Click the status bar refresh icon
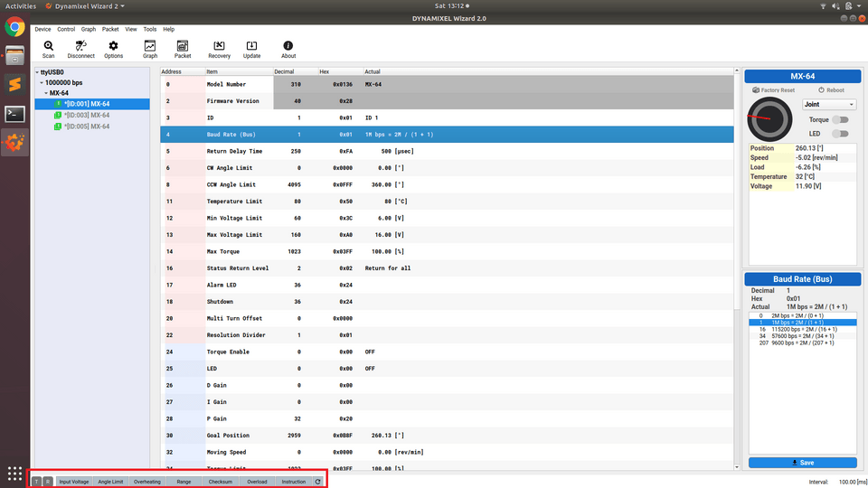868x488 pixels. [318, 482]
